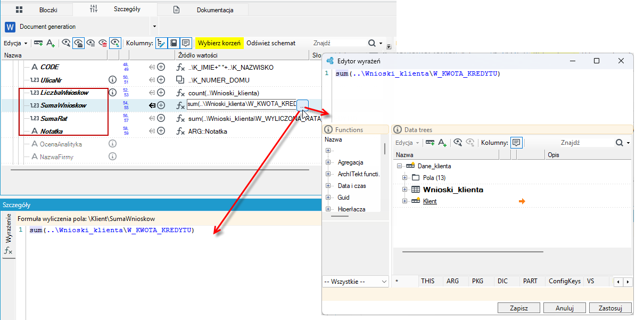This screenshot has width=644, height=320.
Task: Click the orange arrow on the Klient row
Action: 522,201
